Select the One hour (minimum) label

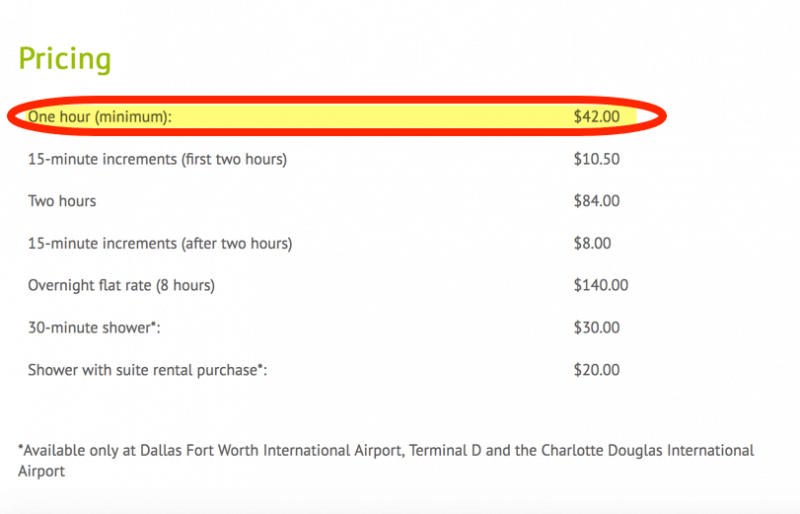tap(99, 117)
